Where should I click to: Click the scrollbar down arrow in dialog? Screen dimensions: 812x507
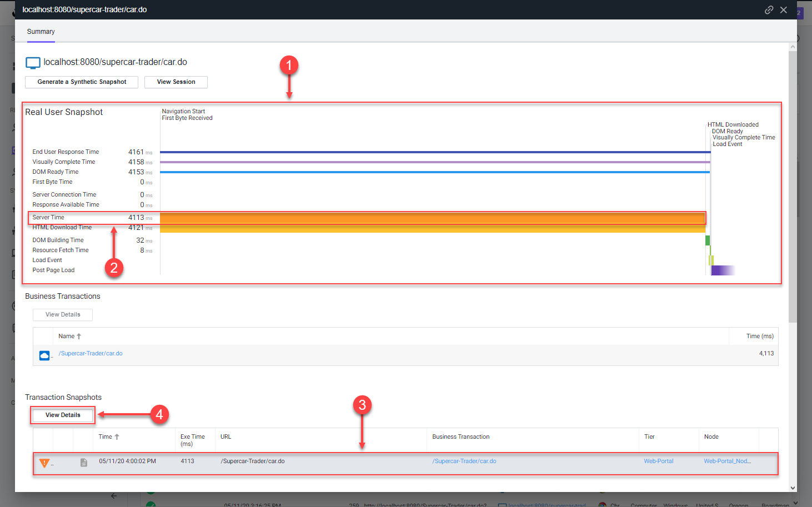[x=793, y=488]
